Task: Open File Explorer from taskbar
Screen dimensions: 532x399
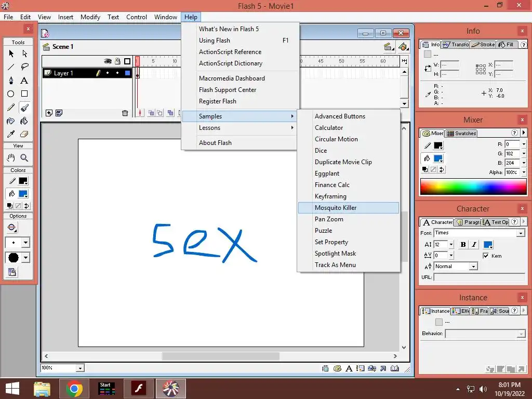Action: (x=42, y=389)
